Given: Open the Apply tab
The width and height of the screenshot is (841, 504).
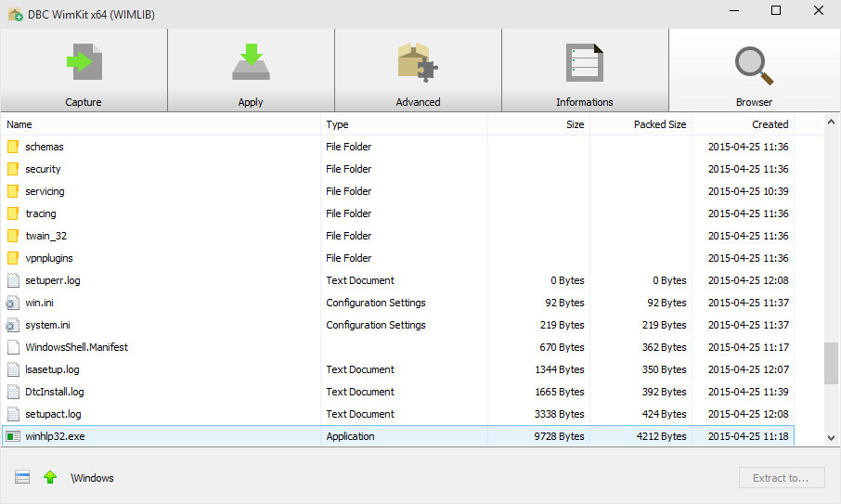Looking at the screenshot, I should click(x=251, y=71).
